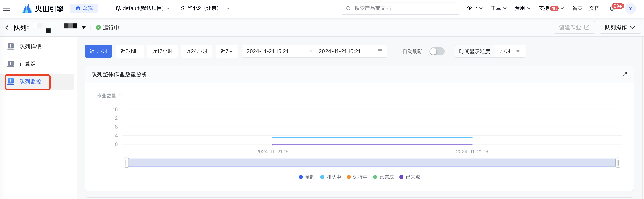Click the 99+ notification badge
This screenshot has width=644, height=199.
tap(618, 6)
